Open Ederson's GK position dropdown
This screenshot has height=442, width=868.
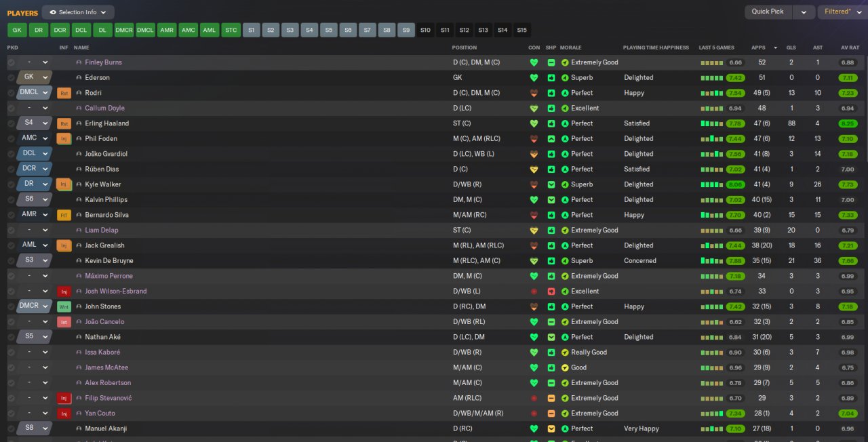tap(35, 77)
